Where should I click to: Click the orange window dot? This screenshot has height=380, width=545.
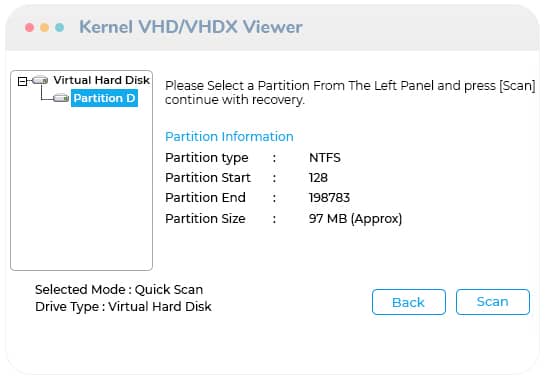click(x=44, y=27)
